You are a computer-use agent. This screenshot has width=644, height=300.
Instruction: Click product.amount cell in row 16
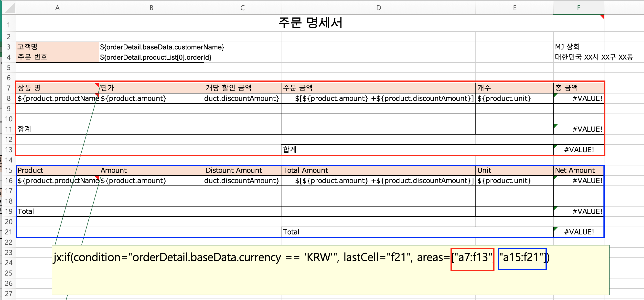coord(151,181)
